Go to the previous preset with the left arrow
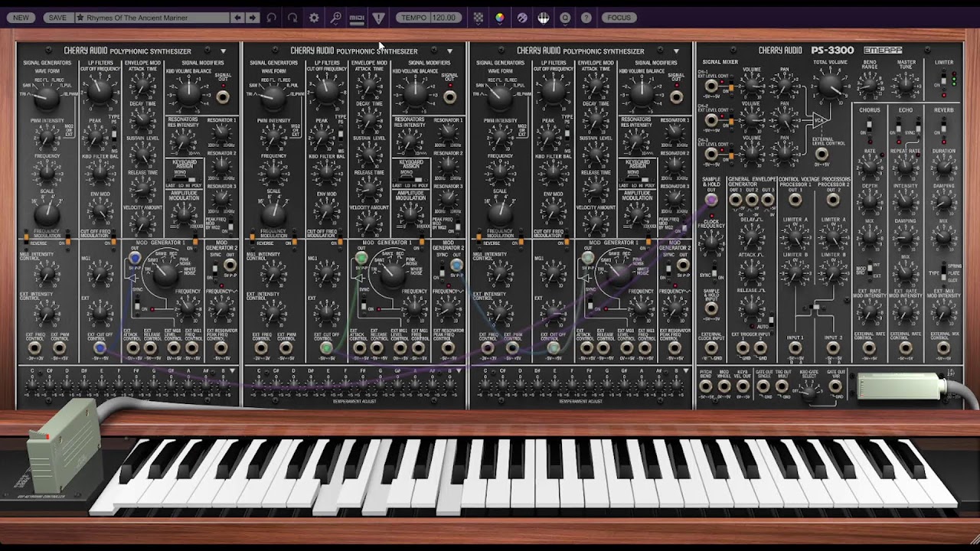 tap(237, 18)
